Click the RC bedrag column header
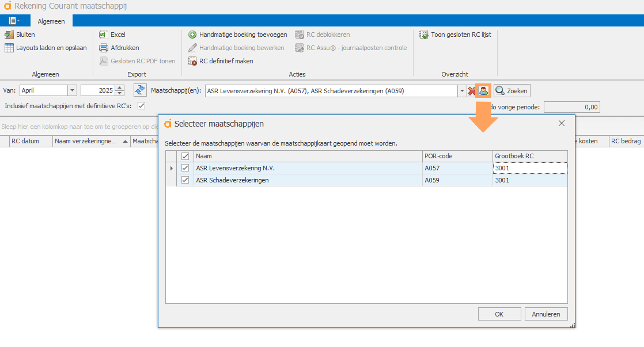The image size is (644, 347). (626, 141)
